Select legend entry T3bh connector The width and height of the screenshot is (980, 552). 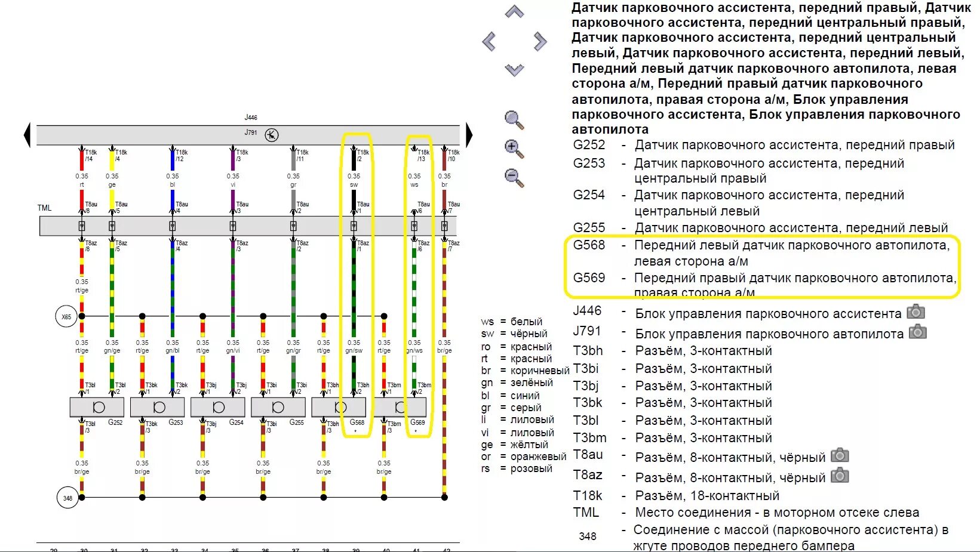(672, 351)
